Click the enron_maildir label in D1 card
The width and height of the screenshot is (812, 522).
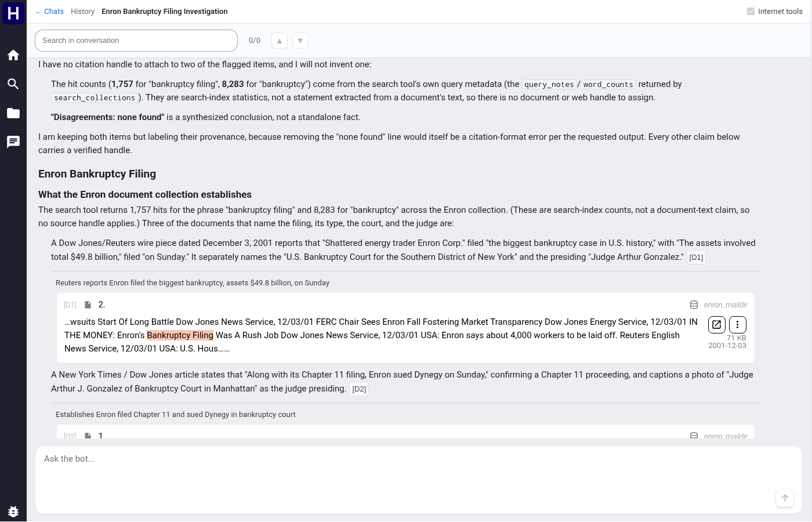[x=726, y=305]
